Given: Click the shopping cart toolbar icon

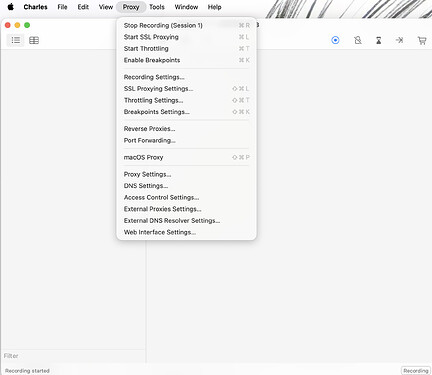Looking at the screenshot, I should click(x=422, y=40).
